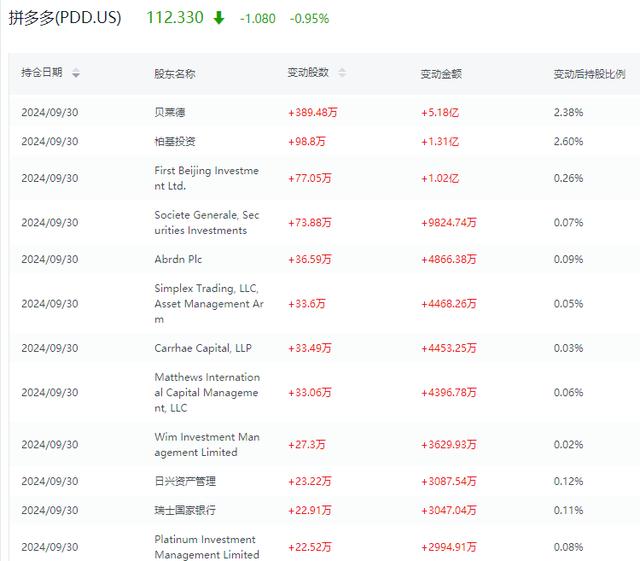Click amount +4453.25万
The width and height of the screenshot is (640, 561).
[449, 348]
